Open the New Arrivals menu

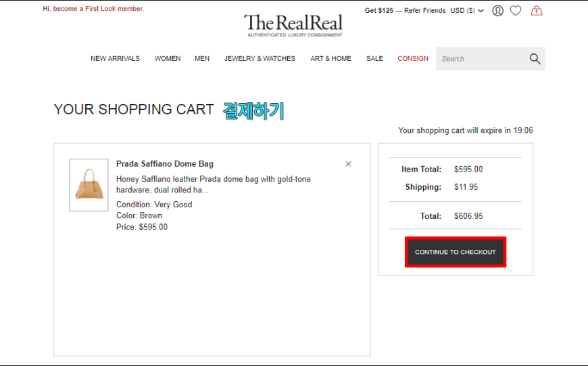pyautogui.click(x=115, y=59)
